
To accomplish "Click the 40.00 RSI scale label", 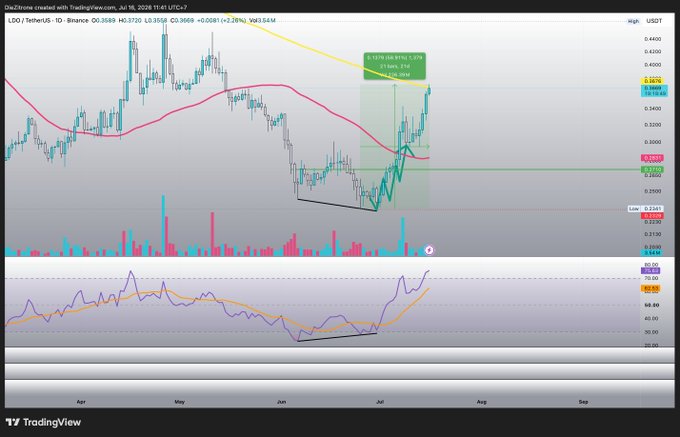I will [652, 319].
